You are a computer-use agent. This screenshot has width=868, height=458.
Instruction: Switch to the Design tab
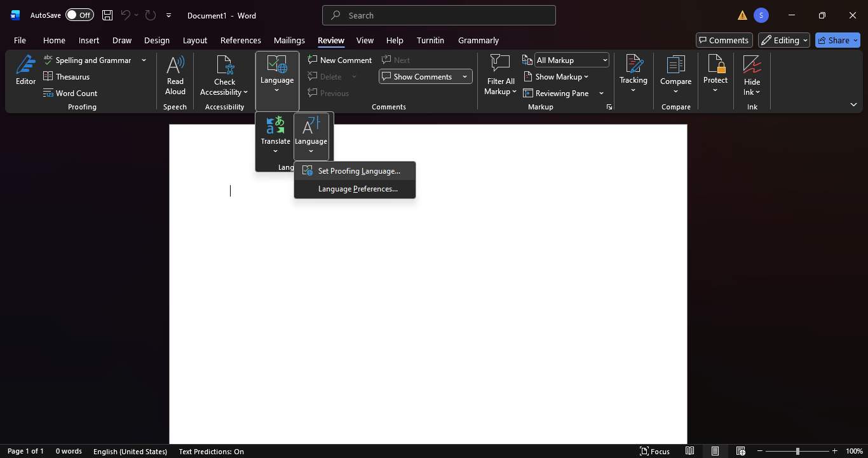157,40
